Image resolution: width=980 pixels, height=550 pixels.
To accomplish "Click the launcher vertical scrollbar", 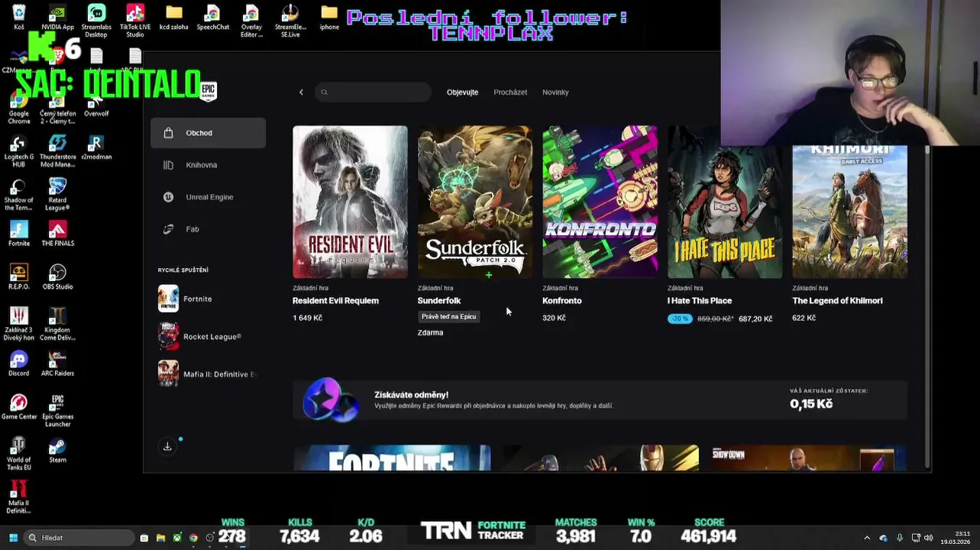I will click(x=927, y=306).
